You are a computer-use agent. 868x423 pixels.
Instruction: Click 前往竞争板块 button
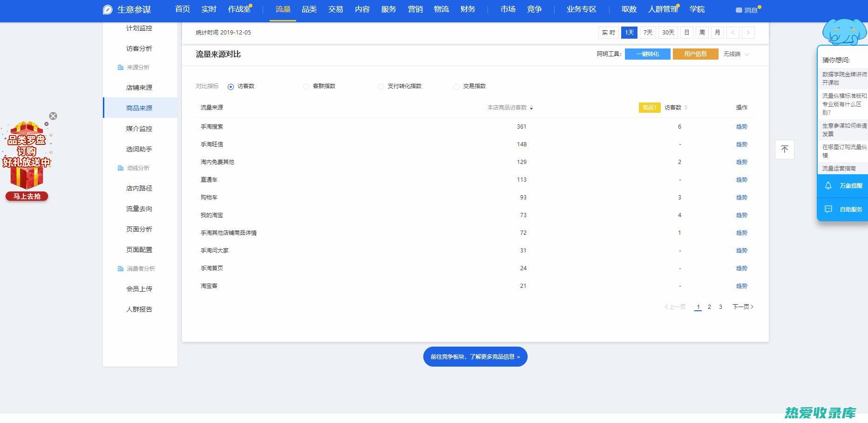click(x=475, y=356)
